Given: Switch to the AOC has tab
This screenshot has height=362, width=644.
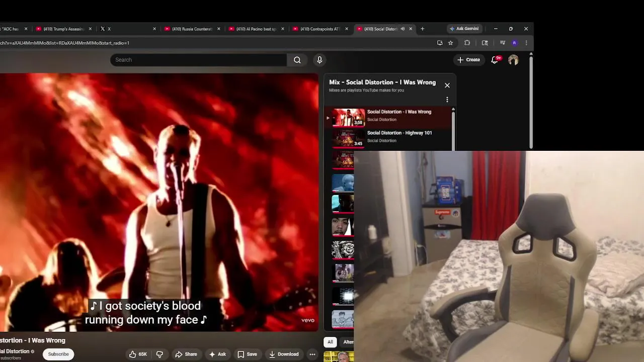Looking at the screenshot, I should click(11, 29).
